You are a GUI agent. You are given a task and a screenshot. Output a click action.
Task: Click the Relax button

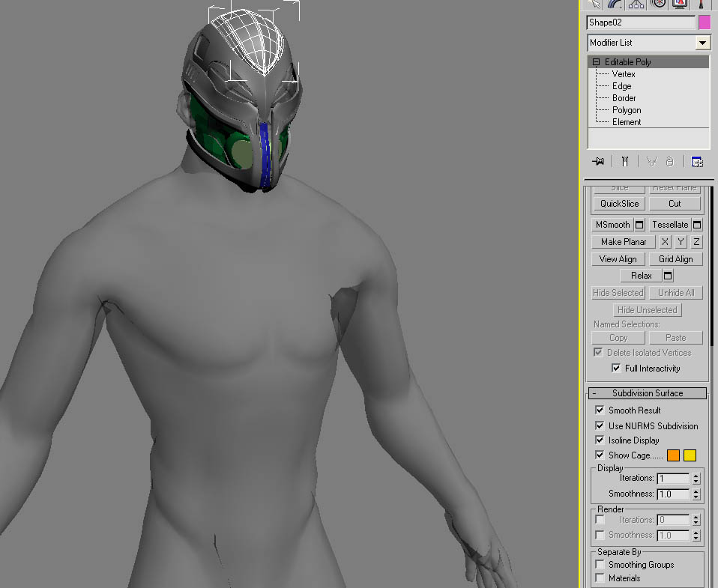(x=641, y=276)
